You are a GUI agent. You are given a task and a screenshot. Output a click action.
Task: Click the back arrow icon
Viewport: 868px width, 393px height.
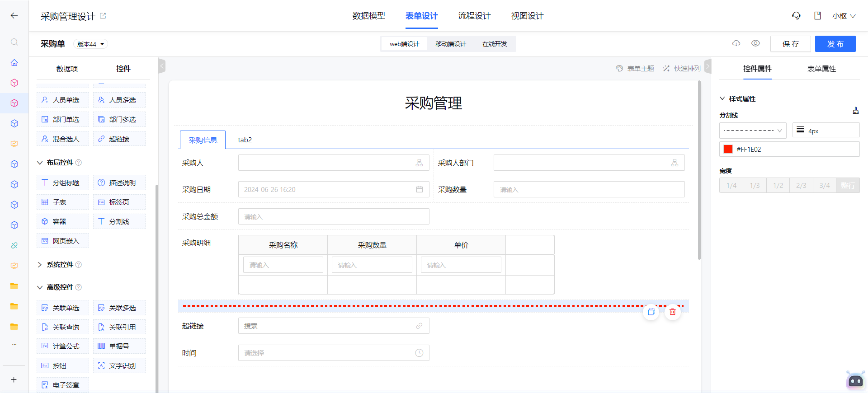[14, 16]
